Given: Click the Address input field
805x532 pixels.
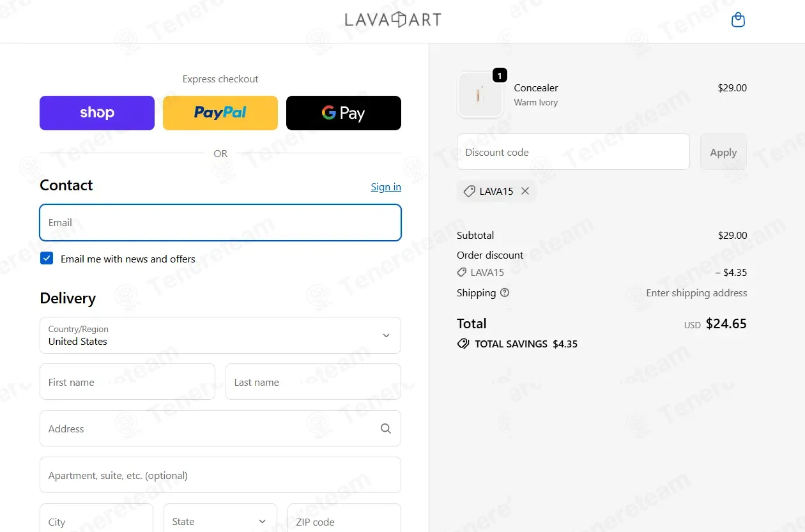Looking at the screenshot, I should coord(220,429).
